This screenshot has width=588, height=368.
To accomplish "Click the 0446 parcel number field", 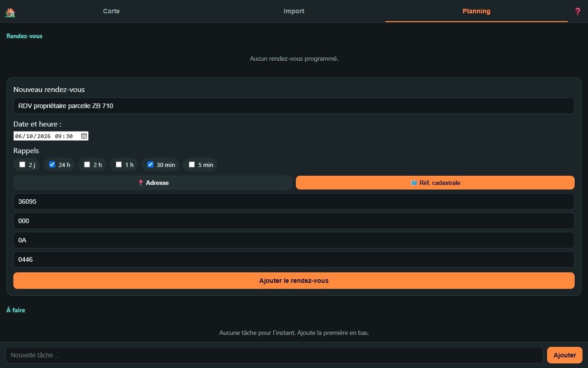I will [294, 259].
